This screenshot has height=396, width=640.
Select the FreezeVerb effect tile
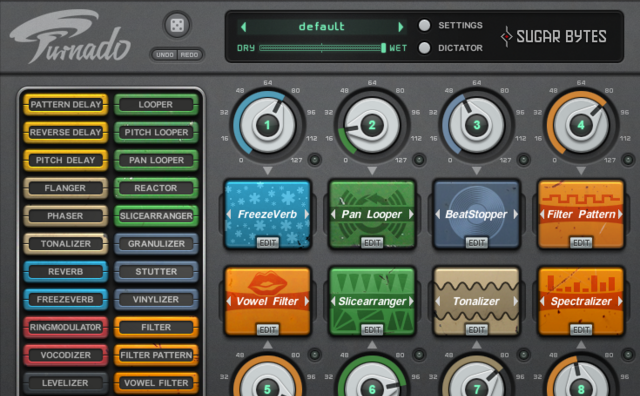tap(268, 214)
